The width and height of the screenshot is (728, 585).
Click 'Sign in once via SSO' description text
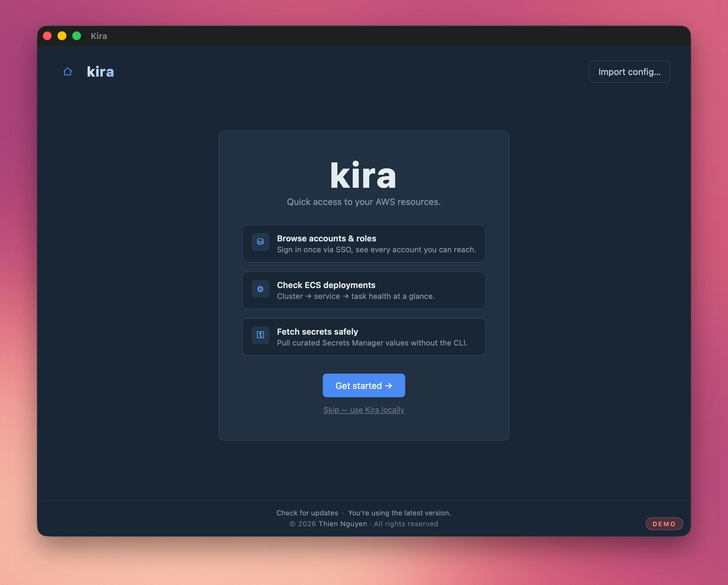(x=376, y=250)
